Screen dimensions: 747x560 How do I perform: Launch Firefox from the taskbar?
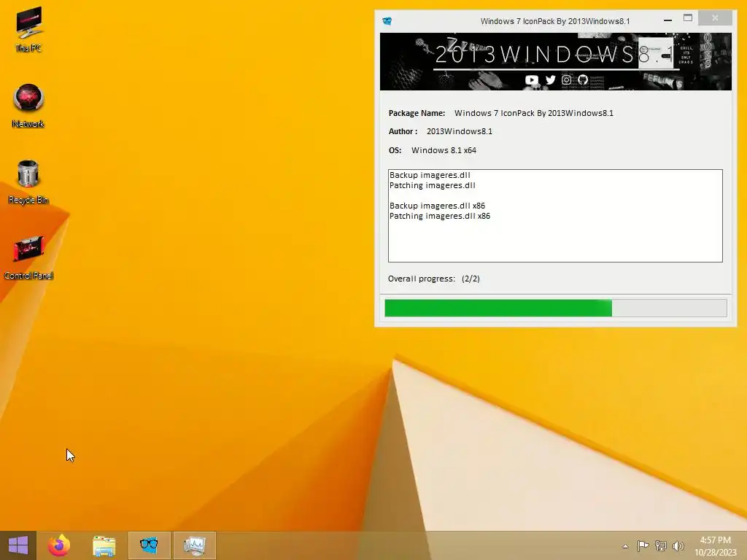59,545
